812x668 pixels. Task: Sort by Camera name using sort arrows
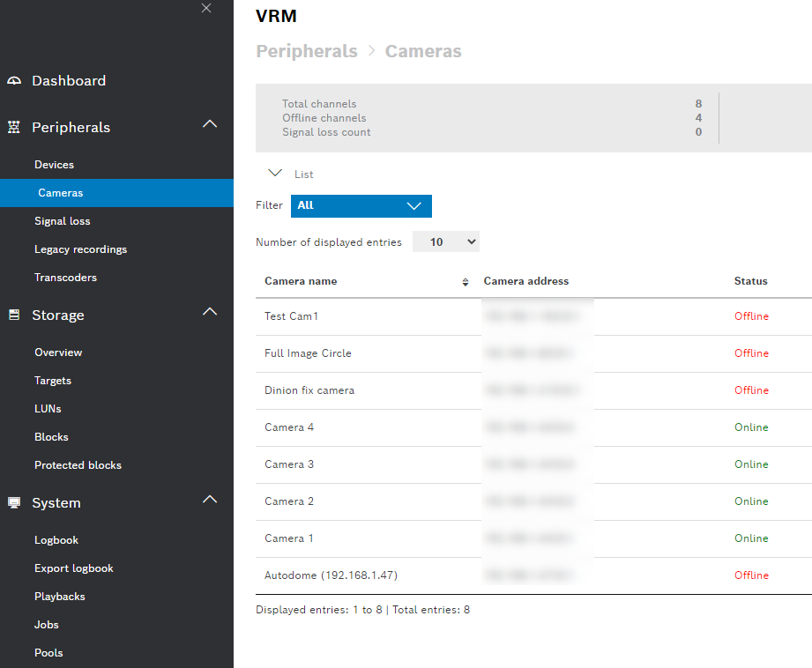(x=466, y=282)
